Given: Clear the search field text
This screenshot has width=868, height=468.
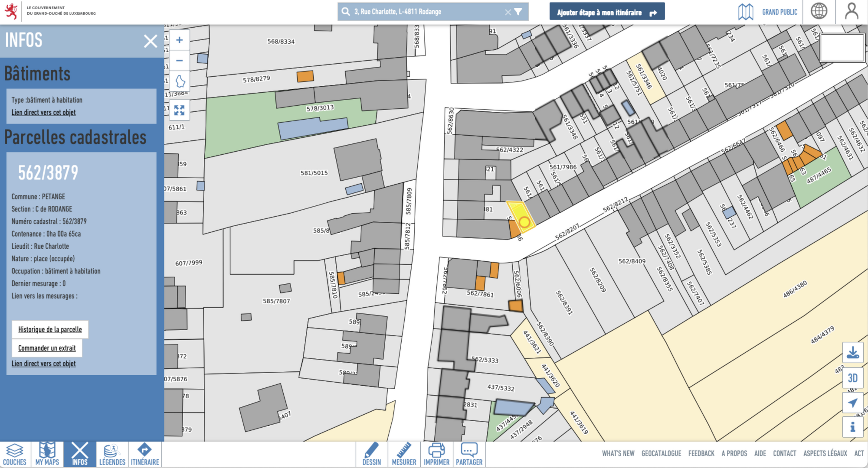Looking at the screenshot, I should click(x=508, y=12).
